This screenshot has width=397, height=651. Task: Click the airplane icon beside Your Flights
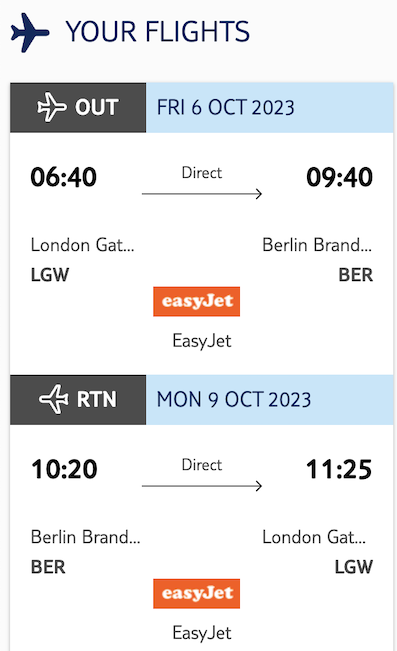coord(30,32)
